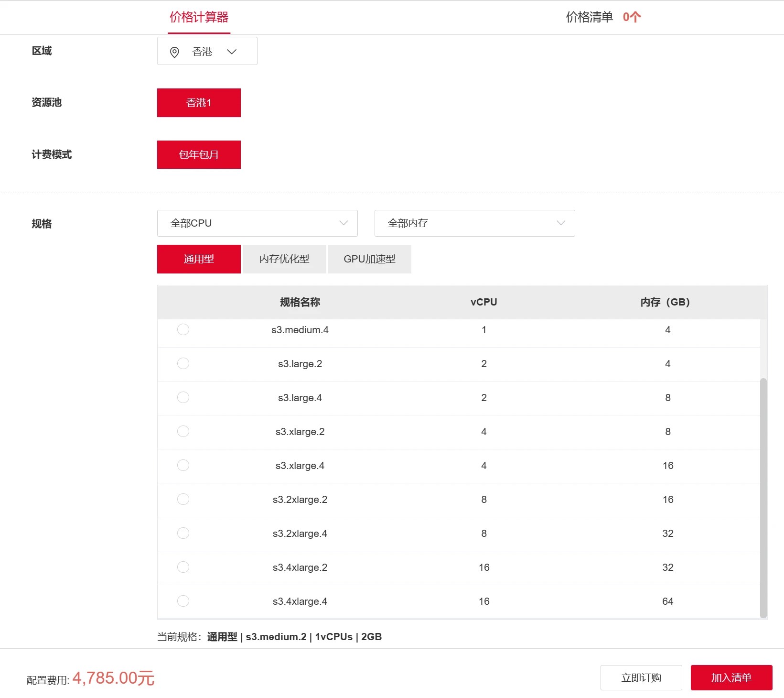Click the s3.4xlarge.4 spec name text
This screenshot has height=698, width=784.
pos(300,601)
